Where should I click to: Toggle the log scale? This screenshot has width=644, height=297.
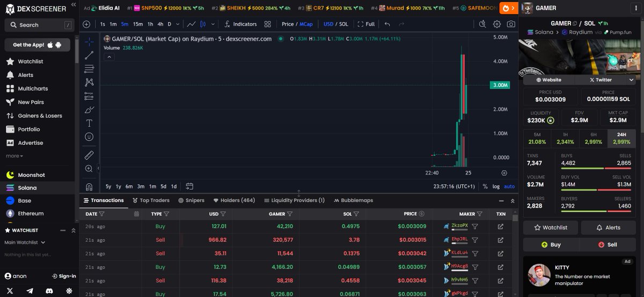pos(496,187)
